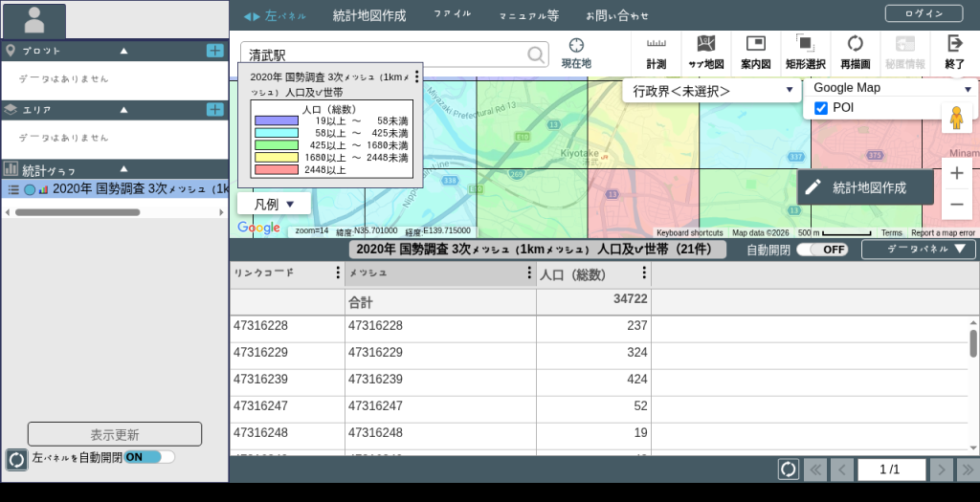This screenshot has width=980, height=502.
Task: Open the 行政界＜未選択＞ dropdown
Action: [x=712, y=91]
